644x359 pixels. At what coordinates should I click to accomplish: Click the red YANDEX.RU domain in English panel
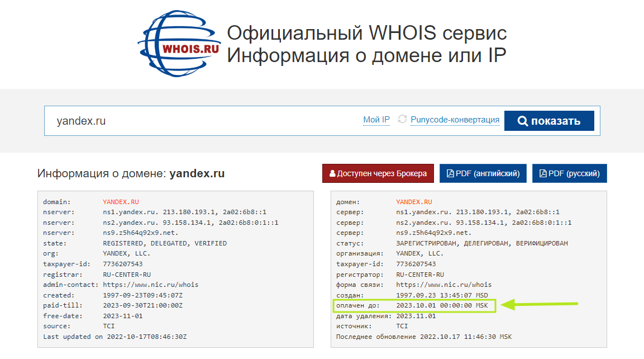click(121, 202)
